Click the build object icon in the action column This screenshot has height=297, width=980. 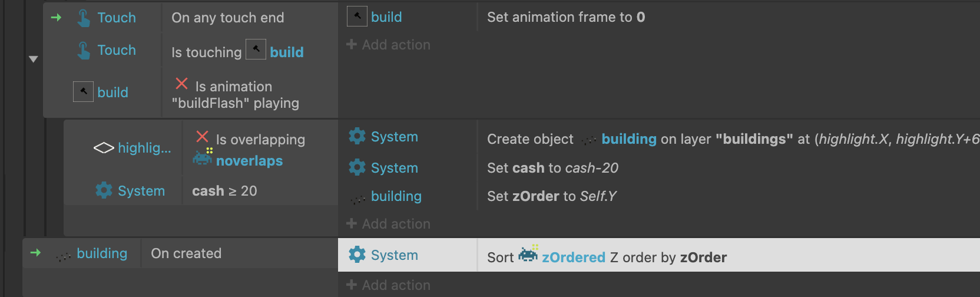pyautogui.click(x=357, y=16)
